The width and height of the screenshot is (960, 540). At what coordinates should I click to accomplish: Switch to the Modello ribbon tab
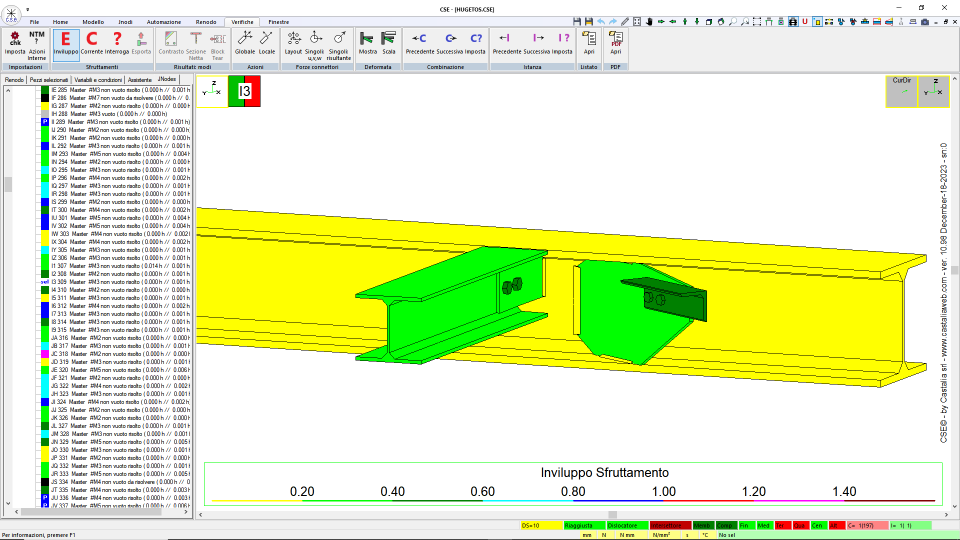tap(93, 22)
